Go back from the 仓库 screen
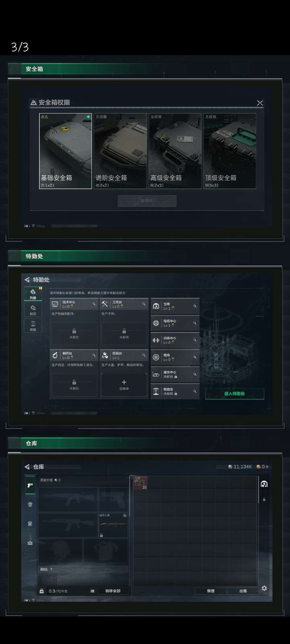 pos(27,467)
